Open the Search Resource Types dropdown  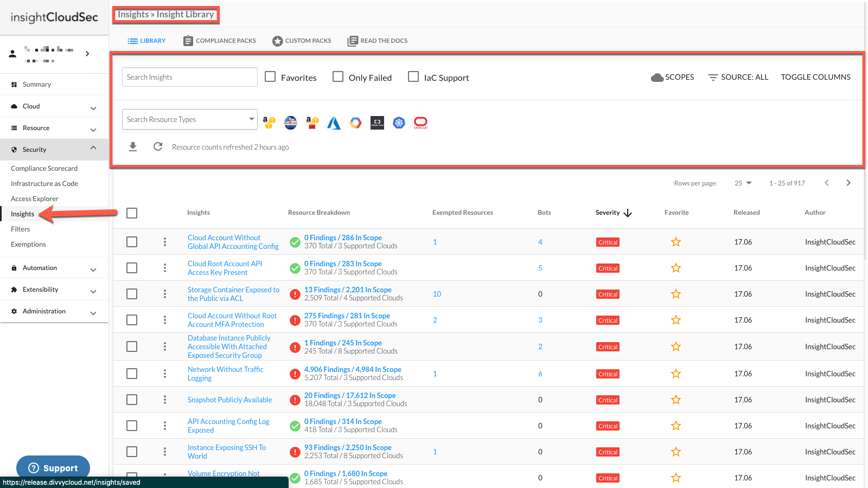coord(190,119)
